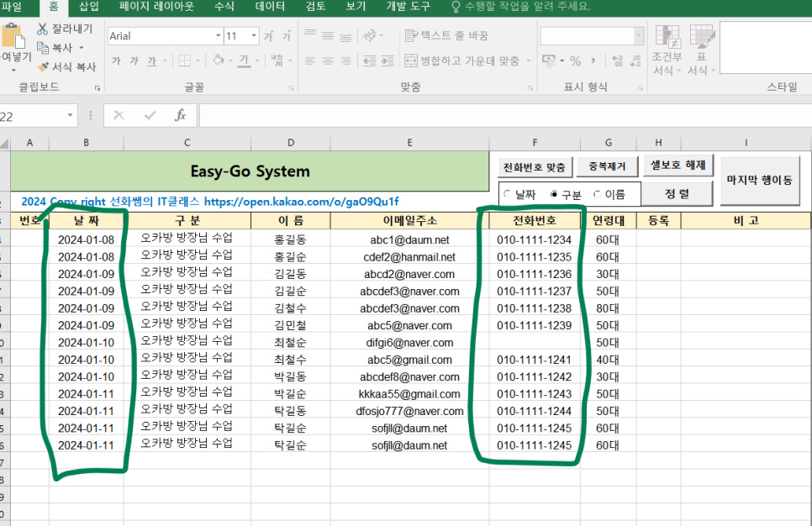Click the fill color paint bucket

point(218,60)
